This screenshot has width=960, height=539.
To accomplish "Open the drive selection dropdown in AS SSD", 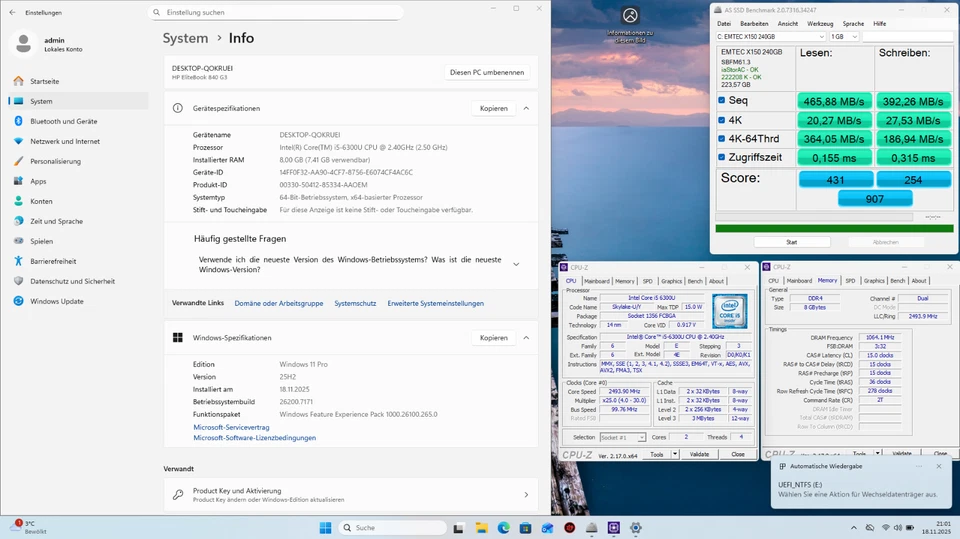I will (x=770, y=37).
